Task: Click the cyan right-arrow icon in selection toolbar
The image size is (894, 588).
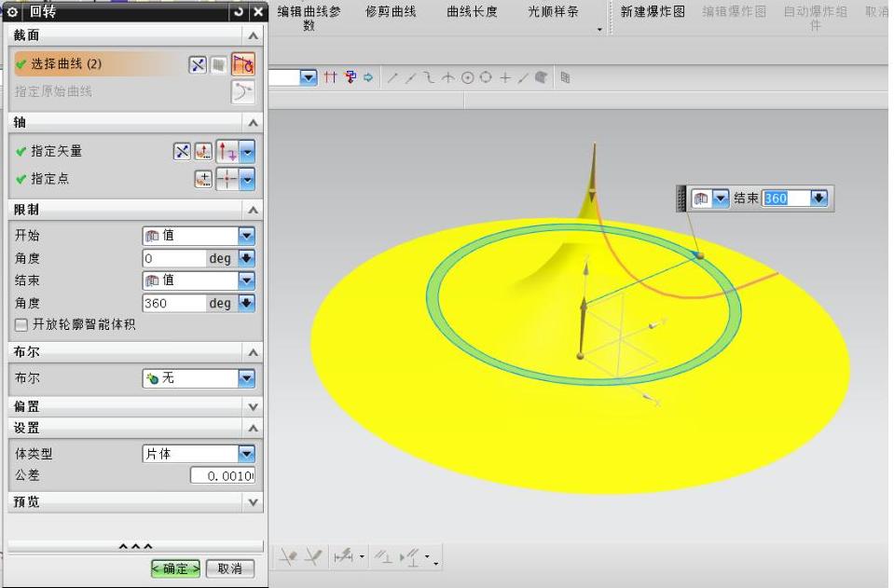Action: click(x=368, y=77)
